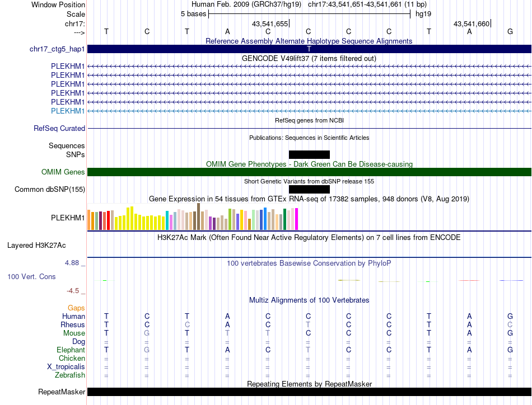Viewport: 532px width, 405px height.
Task: Click the chr17_ctg5_hap1 track label
Action: click(x=57, y=49)
